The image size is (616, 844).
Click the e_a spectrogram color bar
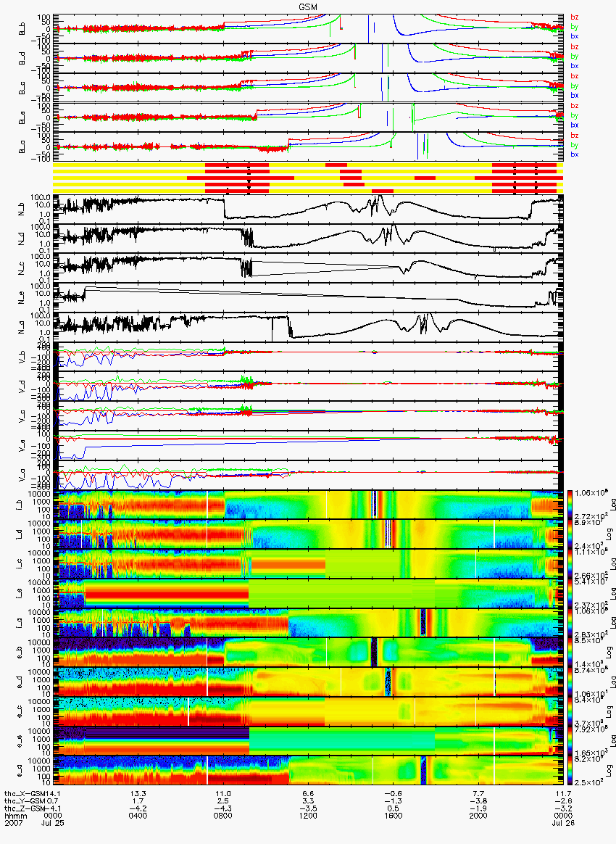(570, 771)
